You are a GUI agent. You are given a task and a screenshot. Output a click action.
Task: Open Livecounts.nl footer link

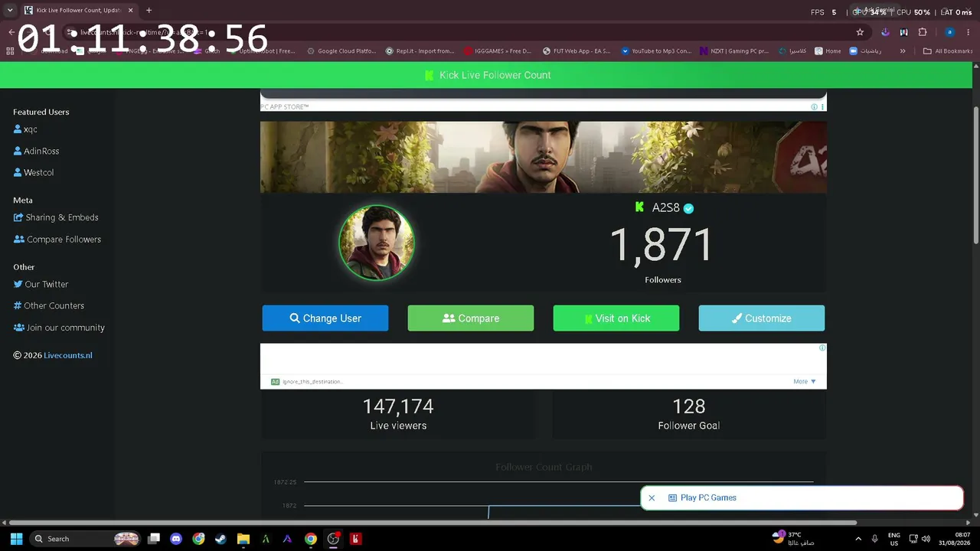68,355
